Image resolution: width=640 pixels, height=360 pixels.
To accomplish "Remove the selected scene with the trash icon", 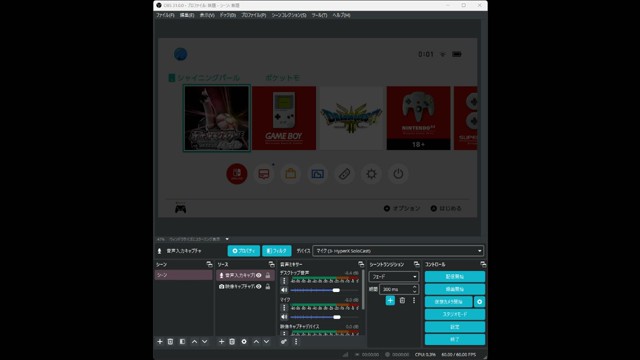I will coord(171,342).
